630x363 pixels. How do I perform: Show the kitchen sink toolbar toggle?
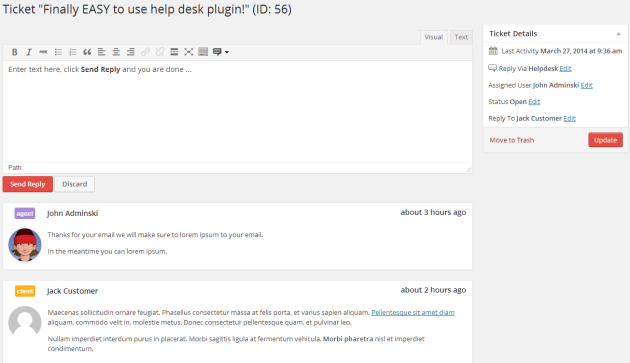(203, 52)
